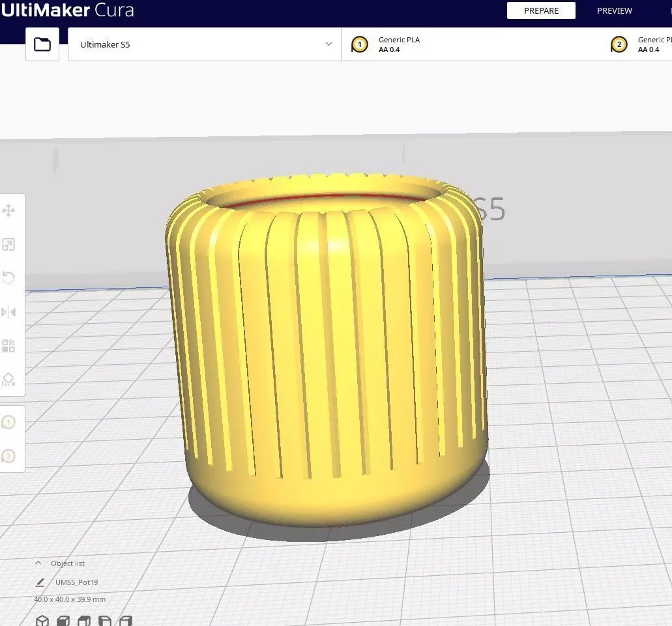672x626 pixels.
Task: Select the Move tool
Action: [8, 210]
